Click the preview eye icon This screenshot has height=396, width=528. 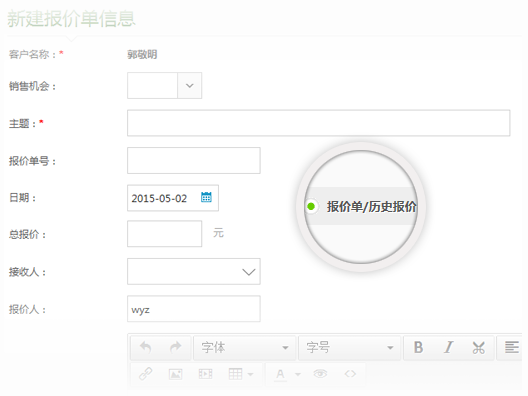pyautogui.click(x=320, y=373)
